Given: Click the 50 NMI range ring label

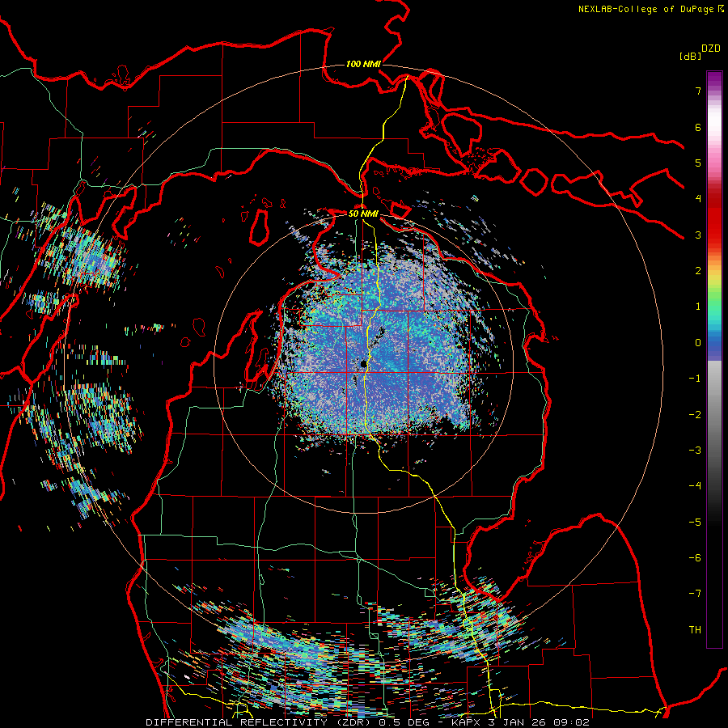Looking at the screenshot, I should point(363,214).
